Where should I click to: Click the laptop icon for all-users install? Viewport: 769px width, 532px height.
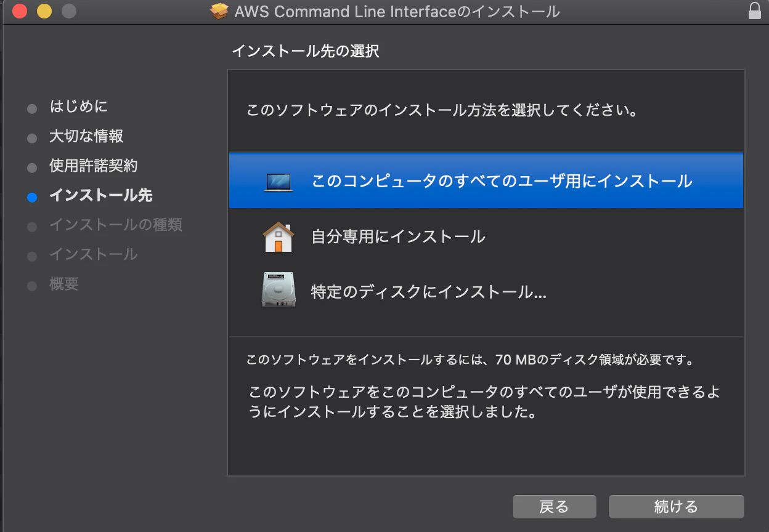click(x=279, y=182)
